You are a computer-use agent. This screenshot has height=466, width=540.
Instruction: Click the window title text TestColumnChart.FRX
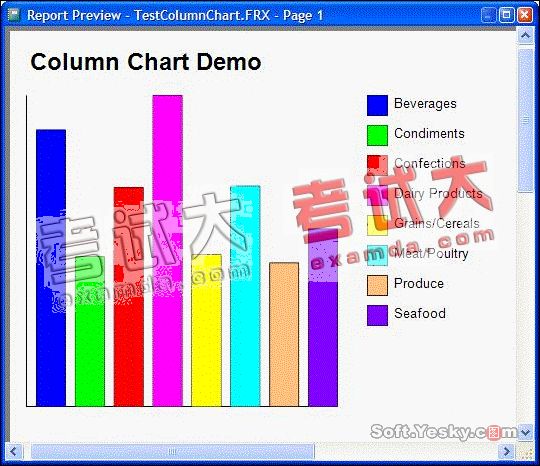[202, 15]
